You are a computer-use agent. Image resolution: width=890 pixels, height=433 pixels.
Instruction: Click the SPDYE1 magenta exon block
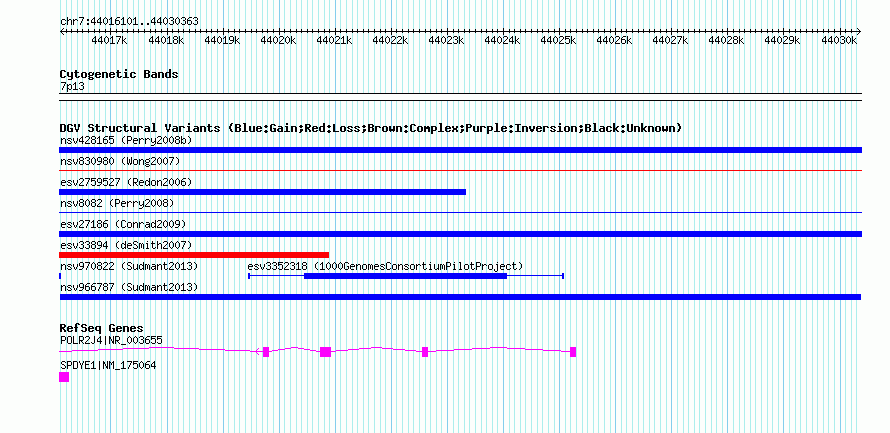pyautogui.click(x=64, y=377)
